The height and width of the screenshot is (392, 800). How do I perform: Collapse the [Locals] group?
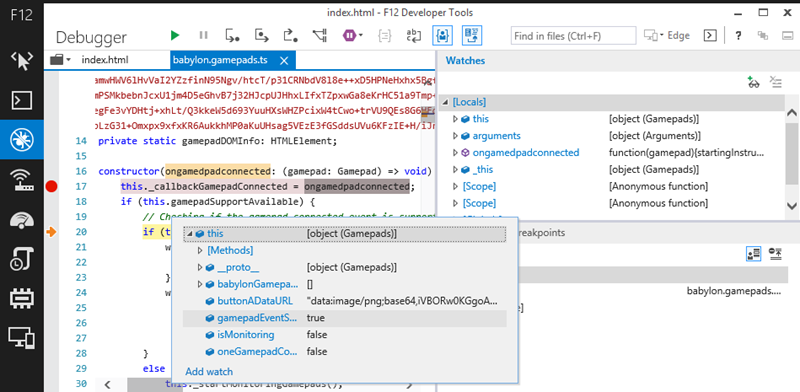click(445, 103)
